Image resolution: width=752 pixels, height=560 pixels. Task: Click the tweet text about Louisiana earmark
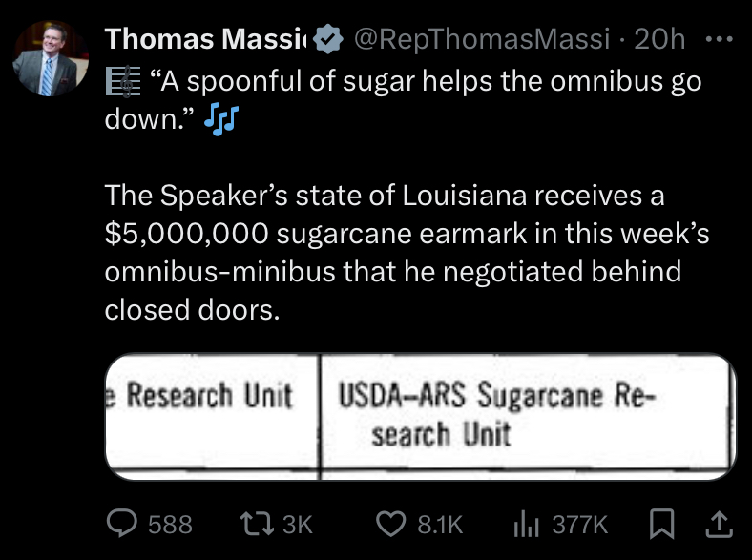click(407, 252)
